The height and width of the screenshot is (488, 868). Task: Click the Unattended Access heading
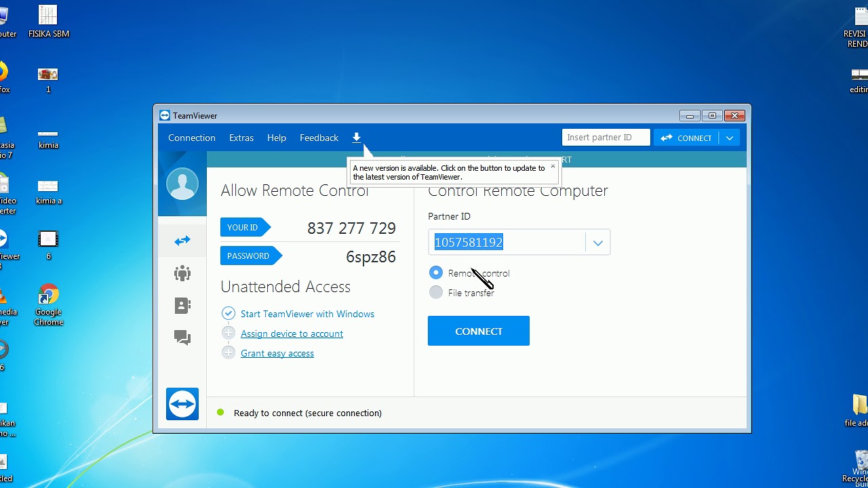[285, 287]
